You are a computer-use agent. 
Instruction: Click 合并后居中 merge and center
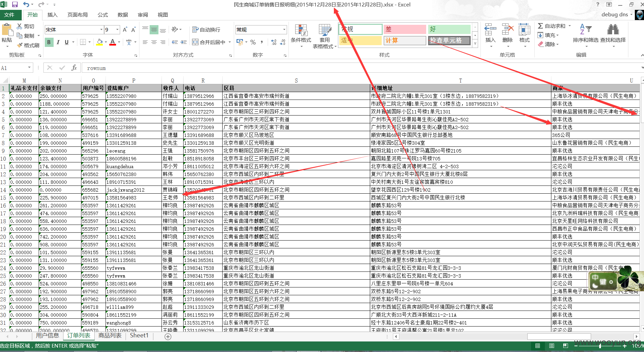point(209,42)
